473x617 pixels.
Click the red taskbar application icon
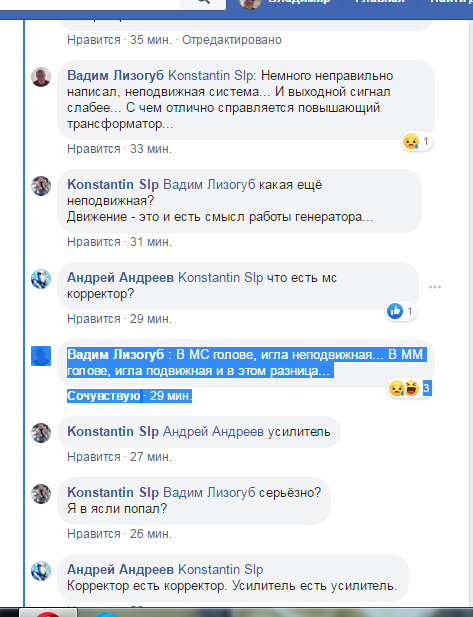48,614
